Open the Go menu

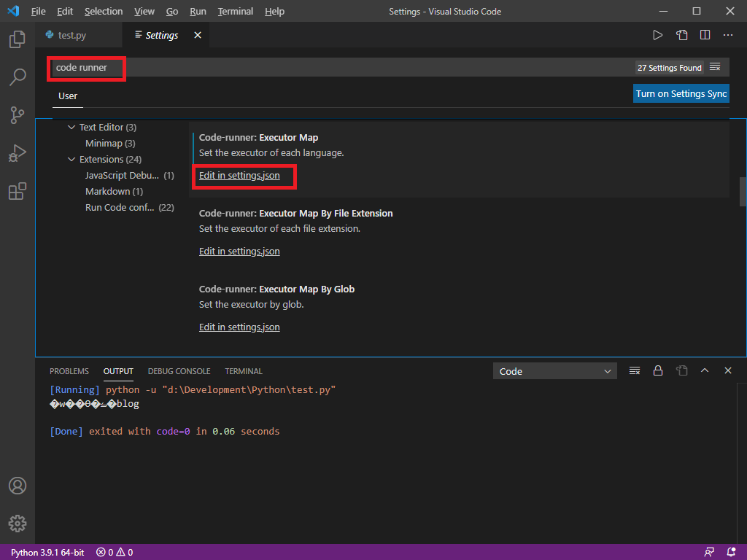(172, 12)
